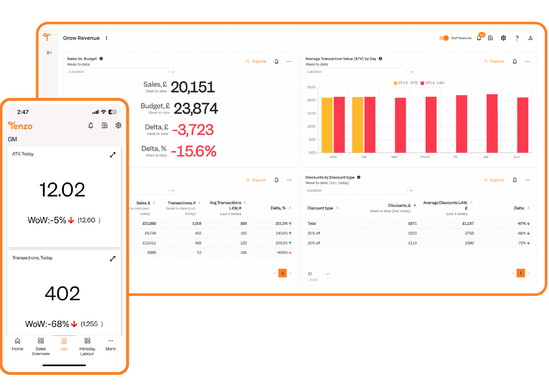Screen dimensions: 549x392
Task: Expand the ATV, Today card on mobile
Action: (x=113, y=155)
